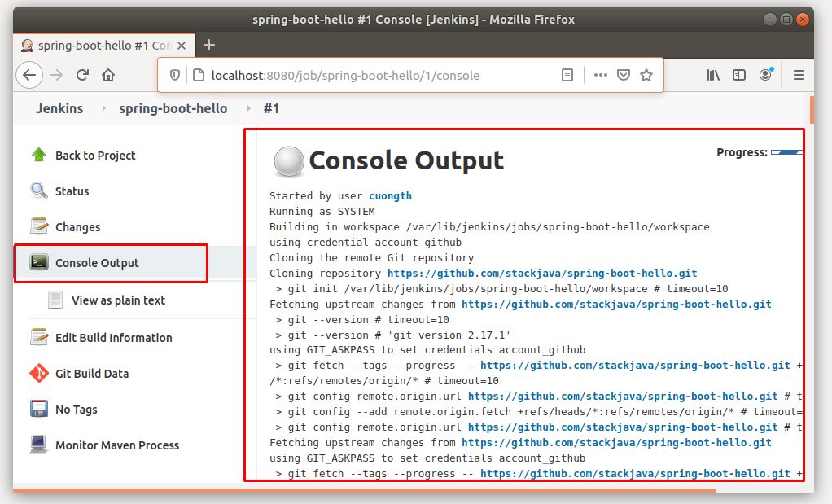Open Edit Build Information menu item

[x=113, y=338]
